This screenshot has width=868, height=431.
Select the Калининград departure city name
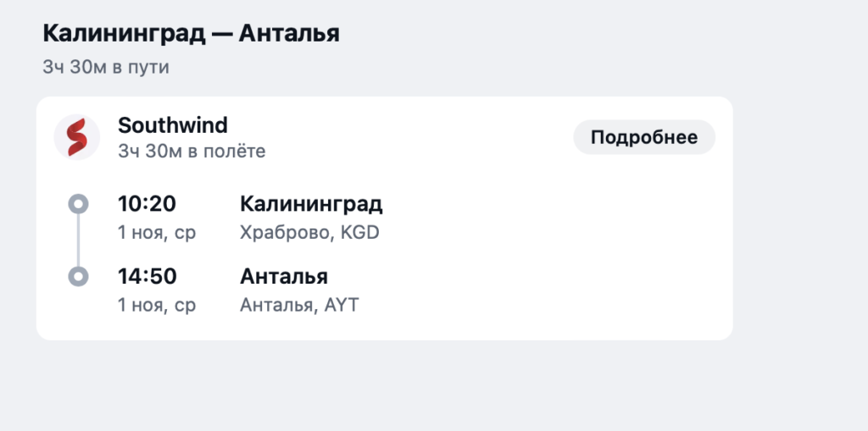(311, 204)
